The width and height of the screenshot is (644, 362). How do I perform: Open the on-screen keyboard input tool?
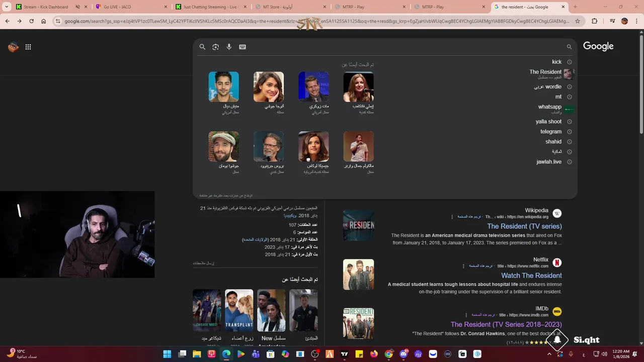[x=243, y=47]
